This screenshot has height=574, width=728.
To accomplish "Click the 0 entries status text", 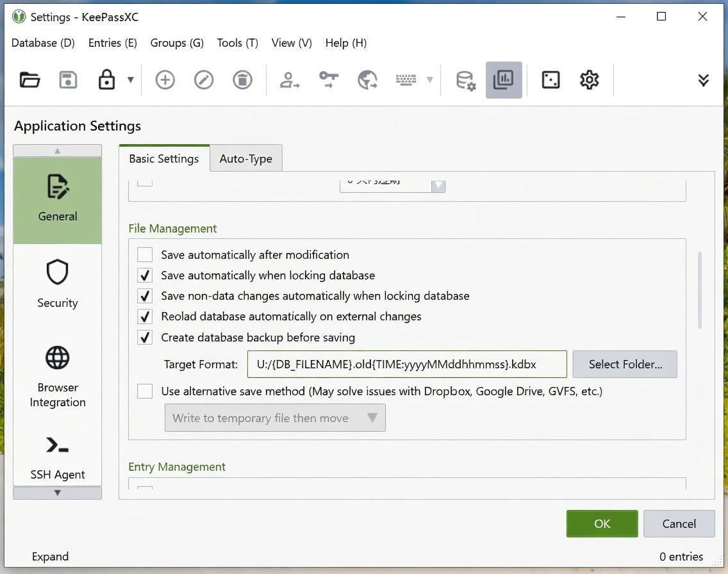I will pos(681,556).
